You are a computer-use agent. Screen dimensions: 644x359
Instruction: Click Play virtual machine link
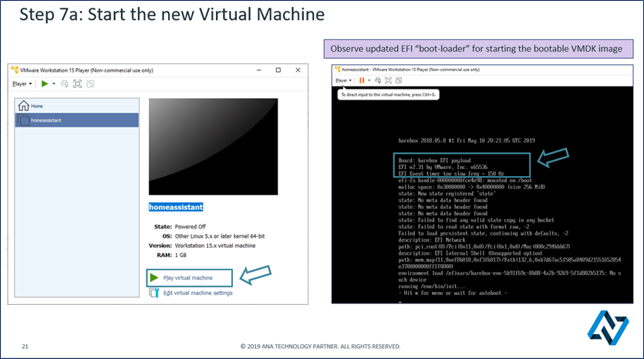pos(189,277)
